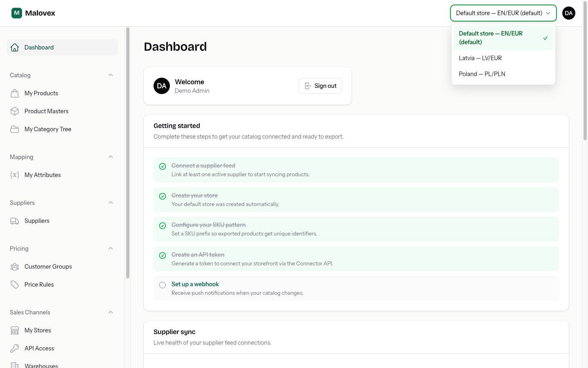Click the Demo Admin user name

pyautogui.click(x=192, y=91)
